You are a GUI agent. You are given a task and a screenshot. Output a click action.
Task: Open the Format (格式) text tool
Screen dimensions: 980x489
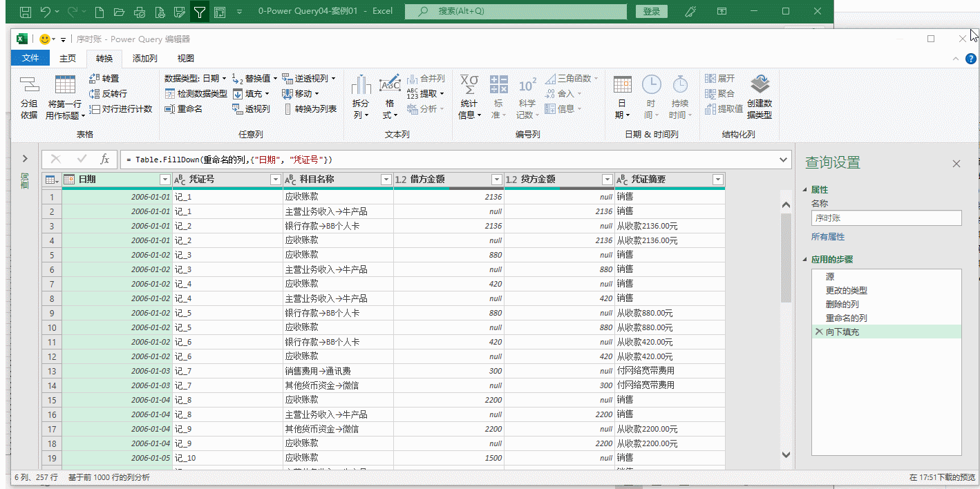pos(390,97)
